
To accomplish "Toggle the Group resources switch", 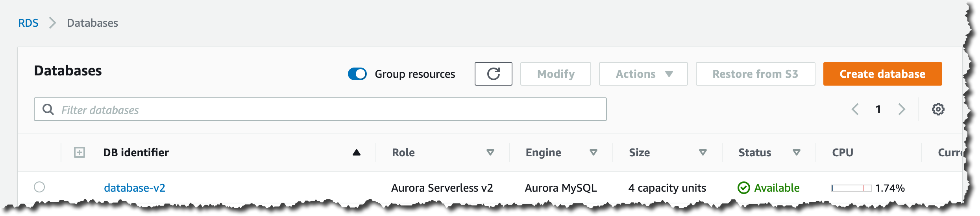I will pyautogui.click(x=357, y=74).
